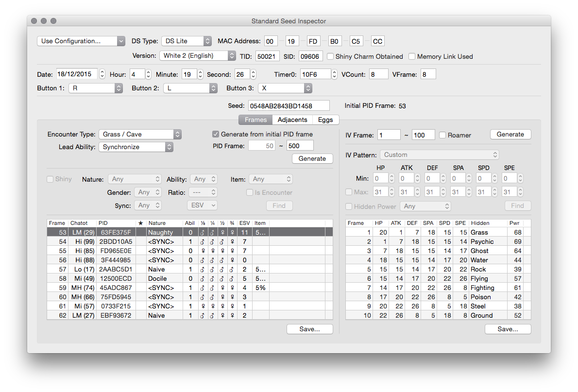The height and width of the screenshot is (392, 578).
Task: Switch to the Adjacents tab
Action: tap(292, 119)
